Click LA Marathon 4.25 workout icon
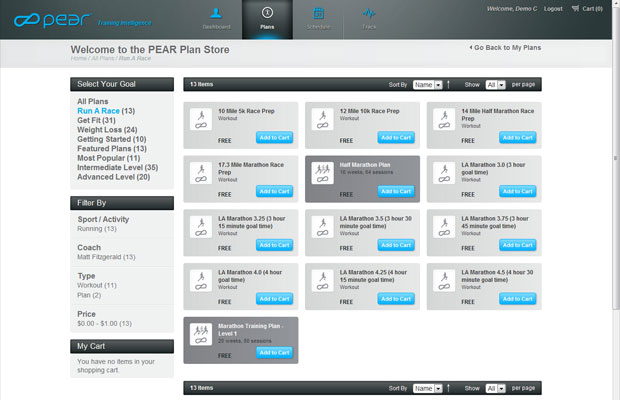Image resolution: width=620 pixels, height=400 pixels. click(322, 281)
